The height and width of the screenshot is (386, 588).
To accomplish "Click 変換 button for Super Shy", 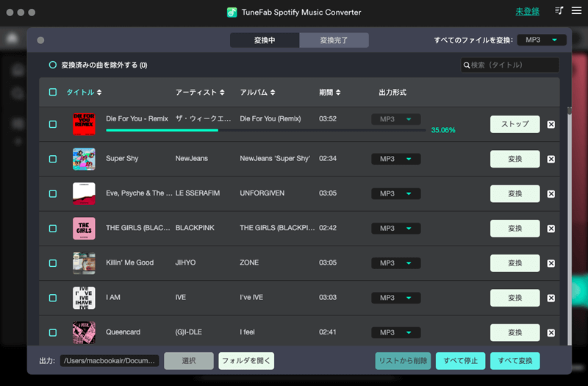I will (515, 159).
